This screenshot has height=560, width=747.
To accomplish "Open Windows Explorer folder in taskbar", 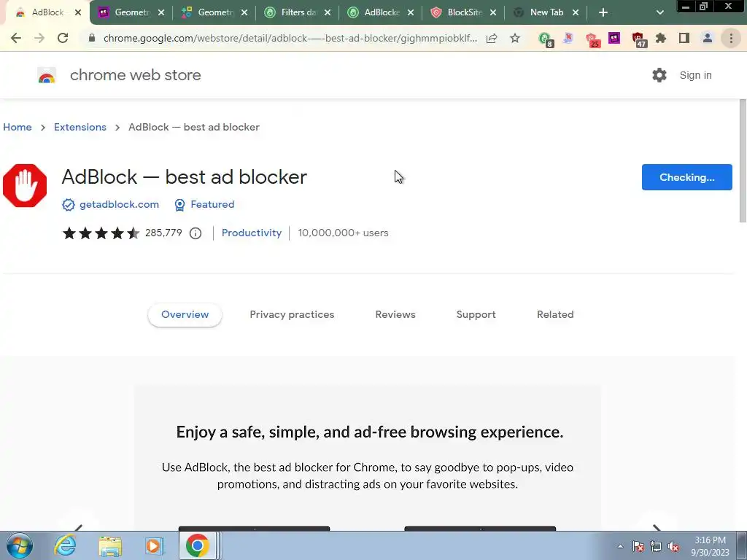I will [x=110, y=545].
